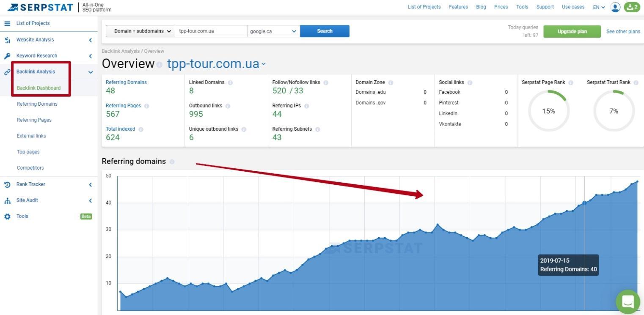The height and width of the screenshot is (315, 644).
Task: Open the Prices top navigation link
Action: click(501, 7)
